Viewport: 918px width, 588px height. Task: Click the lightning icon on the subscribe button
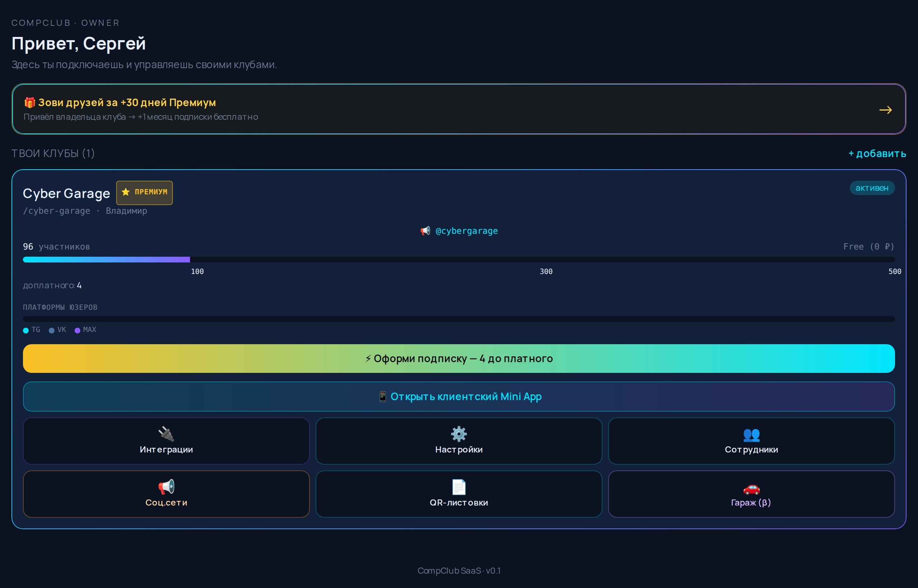(368, 359)
